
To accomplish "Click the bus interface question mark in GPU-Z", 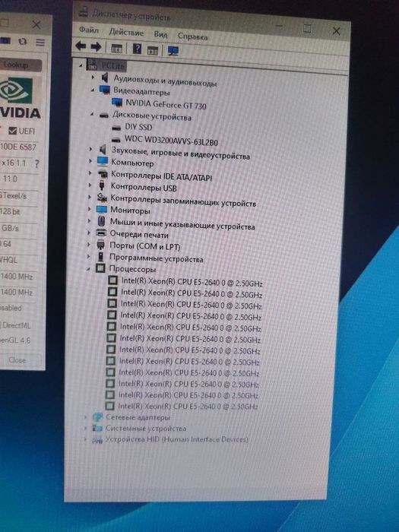I will pyautogui.click(x=36, y=163).
